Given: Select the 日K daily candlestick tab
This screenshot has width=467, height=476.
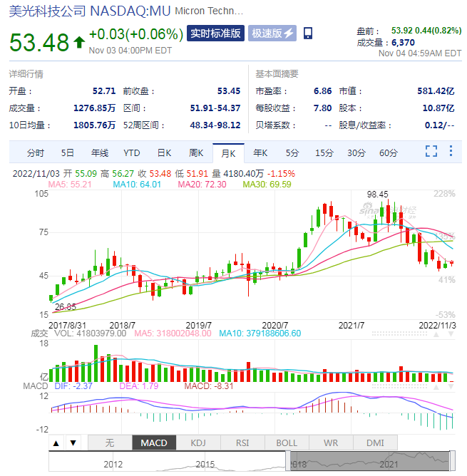Looking at the screenshot, I should tap(164, 153).
